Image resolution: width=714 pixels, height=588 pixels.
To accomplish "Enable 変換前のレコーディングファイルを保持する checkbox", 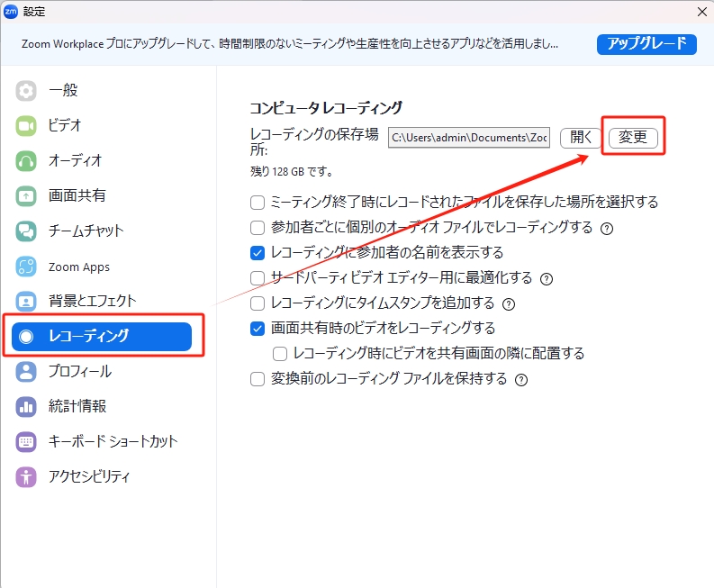I will pos(258,379).
